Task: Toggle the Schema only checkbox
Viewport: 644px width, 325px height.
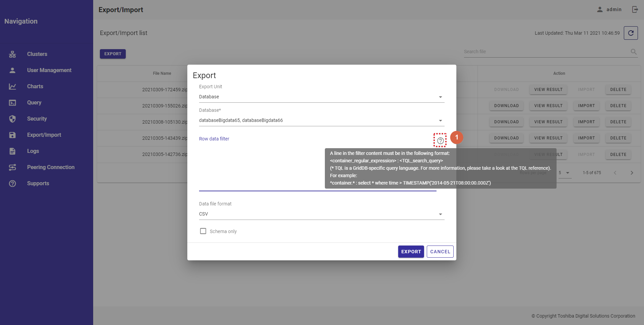Action: [x=203, y=231]
